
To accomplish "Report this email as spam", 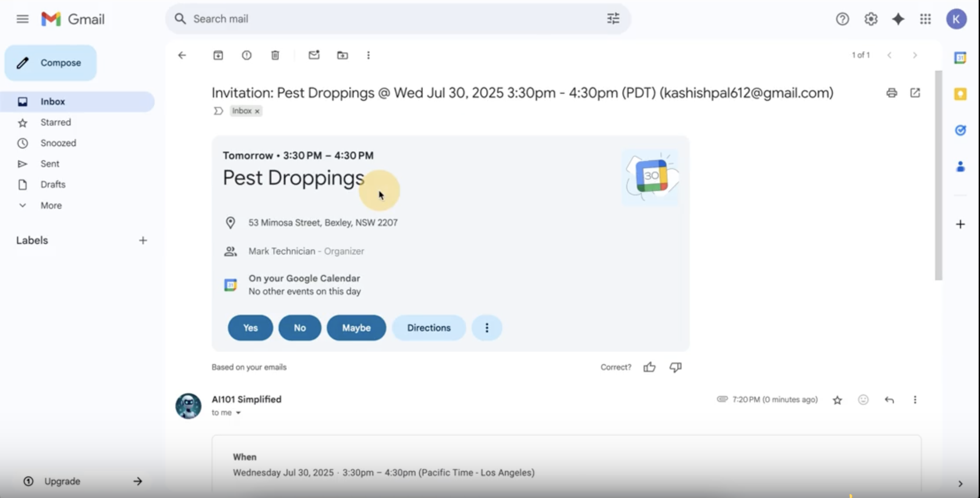I will (247, 55).
